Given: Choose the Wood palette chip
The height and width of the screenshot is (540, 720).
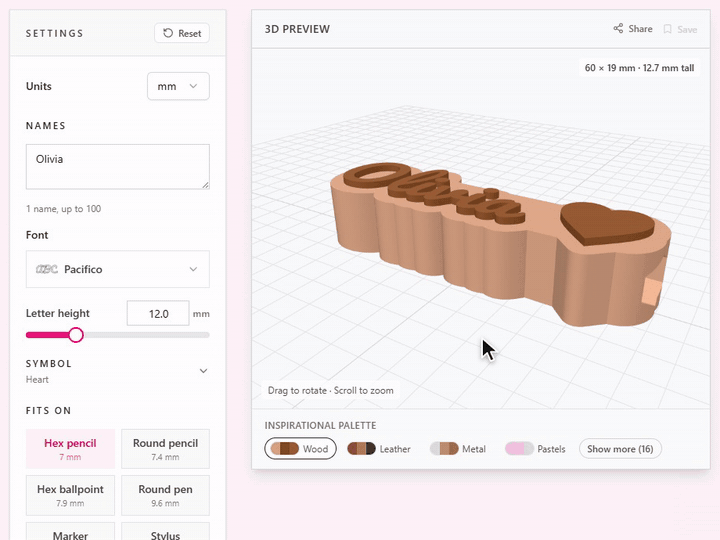Looking at the screenshot, I should (x=300, y=449).
